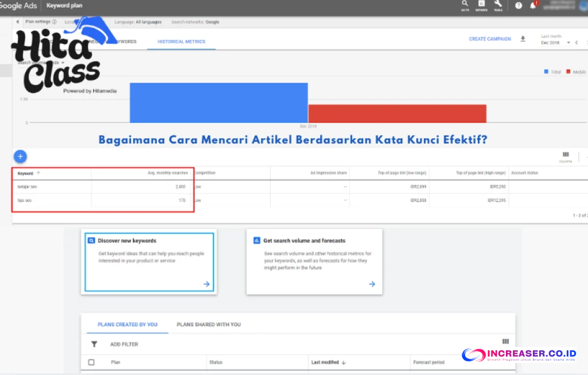Image resolution: width=588 pixels, height=375 pixels.
Task: Click the Add Filter button
Action: 124,345
